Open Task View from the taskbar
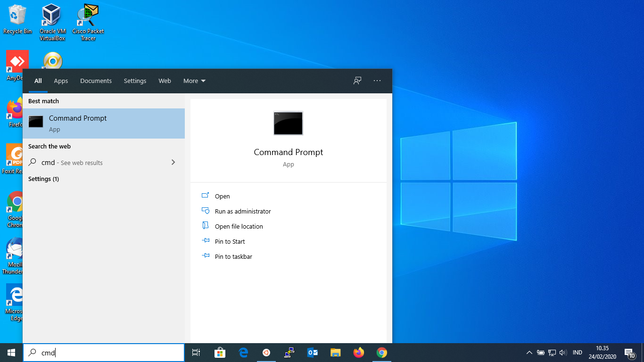This screenshot has height=362, width=644. pos(196,353)
